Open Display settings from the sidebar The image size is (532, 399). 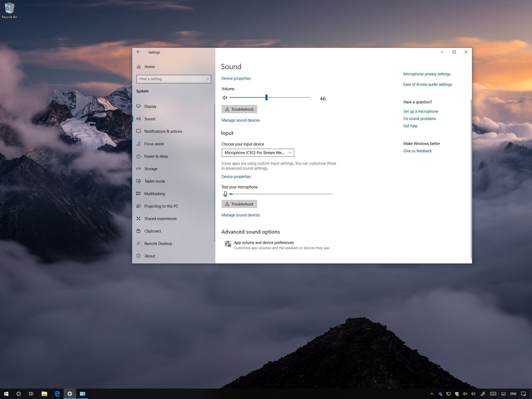pos(150,106)
